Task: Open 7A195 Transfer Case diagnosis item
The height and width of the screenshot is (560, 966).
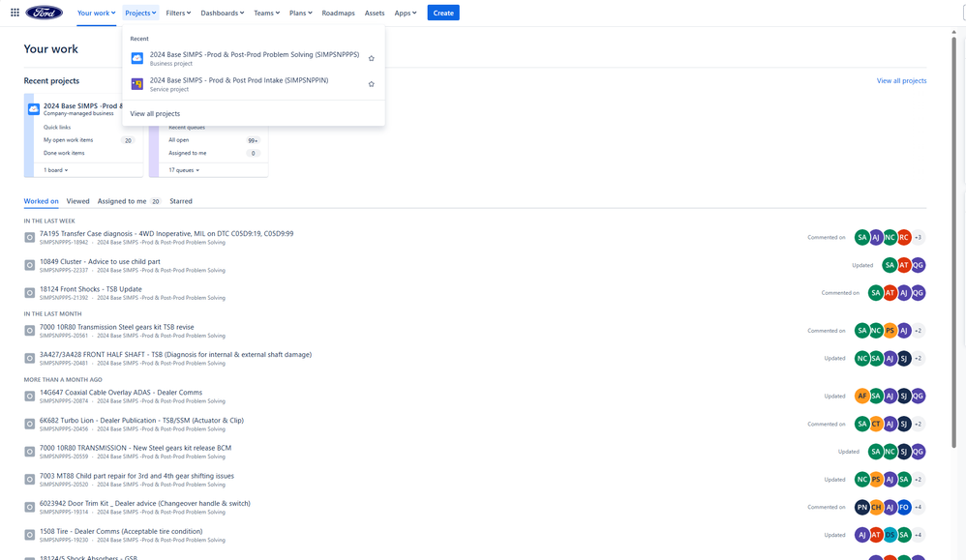Action: click(x=166, y=234)
